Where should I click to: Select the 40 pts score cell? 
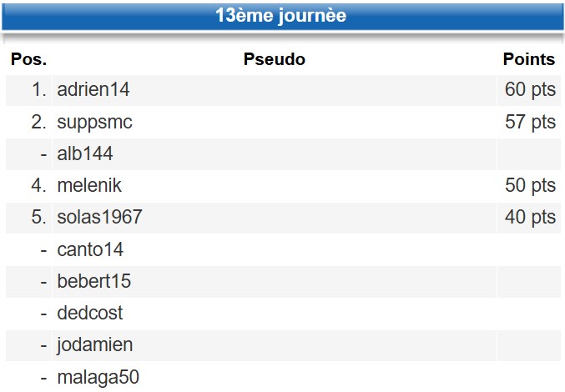[x=530, y=218]
